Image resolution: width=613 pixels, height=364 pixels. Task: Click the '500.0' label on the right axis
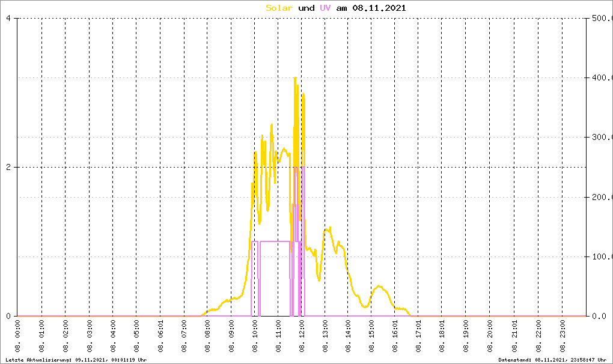click(601, 18)
